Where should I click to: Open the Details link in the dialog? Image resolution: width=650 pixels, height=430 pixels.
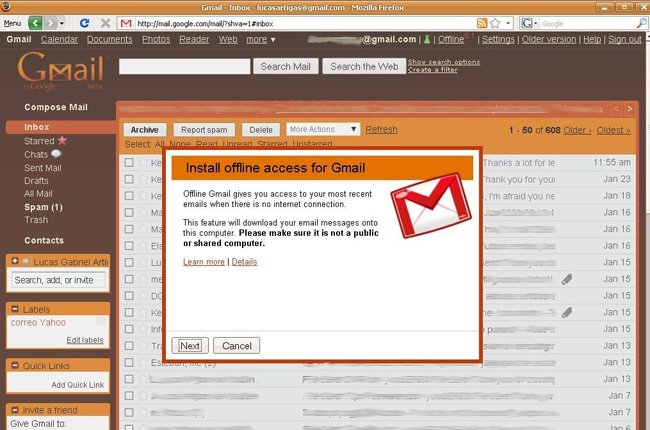(x=244, y=262)
